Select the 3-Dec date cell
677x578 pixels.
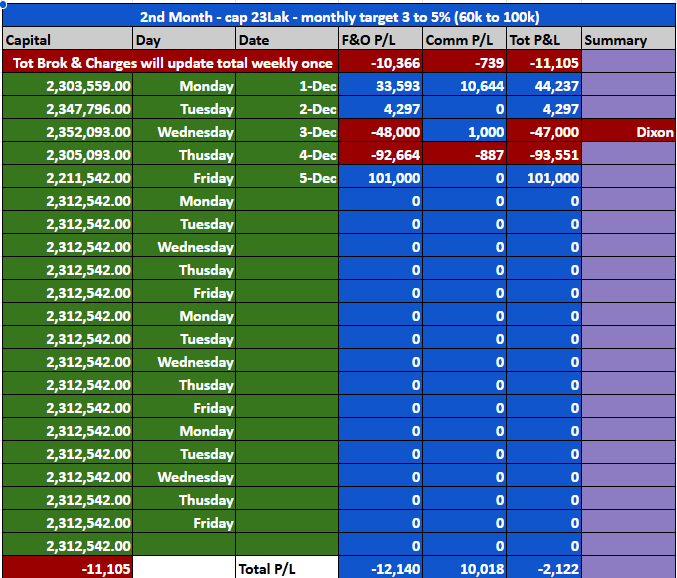click(287, 132)
